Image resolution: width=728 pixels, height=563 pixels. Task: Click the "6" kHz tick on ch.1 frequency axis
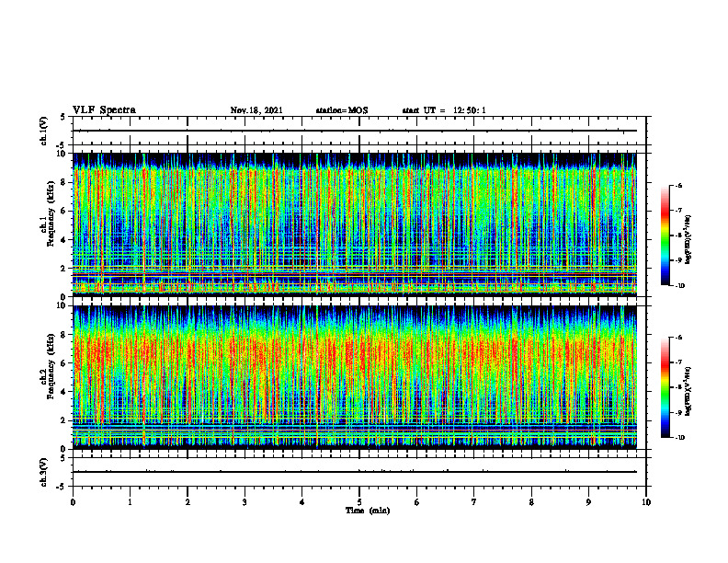pyautogui.click(x=63, y=212)
